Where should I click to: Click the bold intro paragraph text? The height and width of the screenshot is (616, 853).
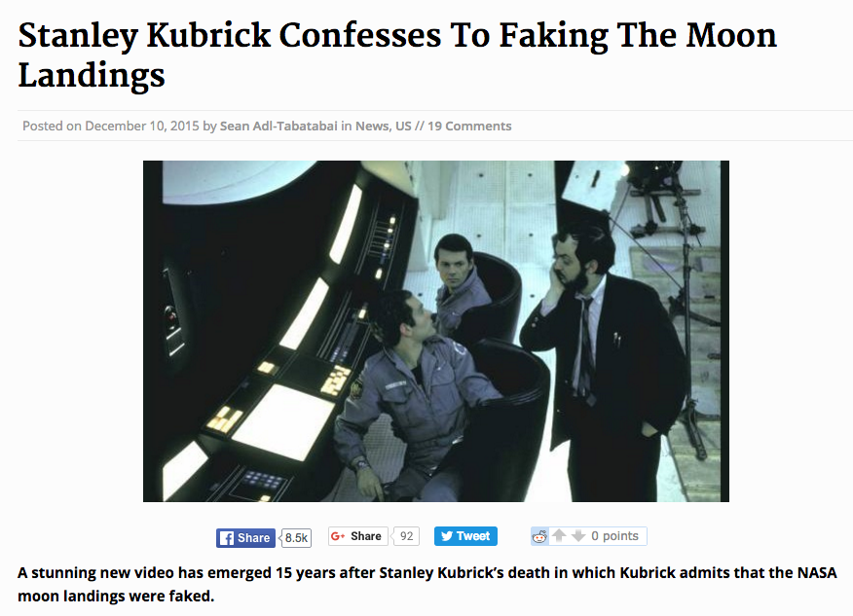coord(427,585)
